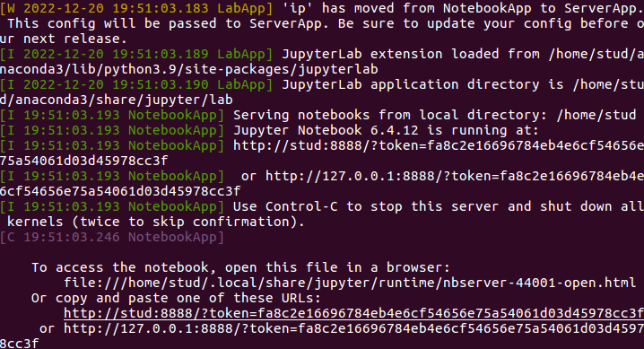Click the '[W 2022-12-20 19:51:03.183 LabApp]' warning tag
The width and height of the screenshot is (644, 349).
coord(136,8)
